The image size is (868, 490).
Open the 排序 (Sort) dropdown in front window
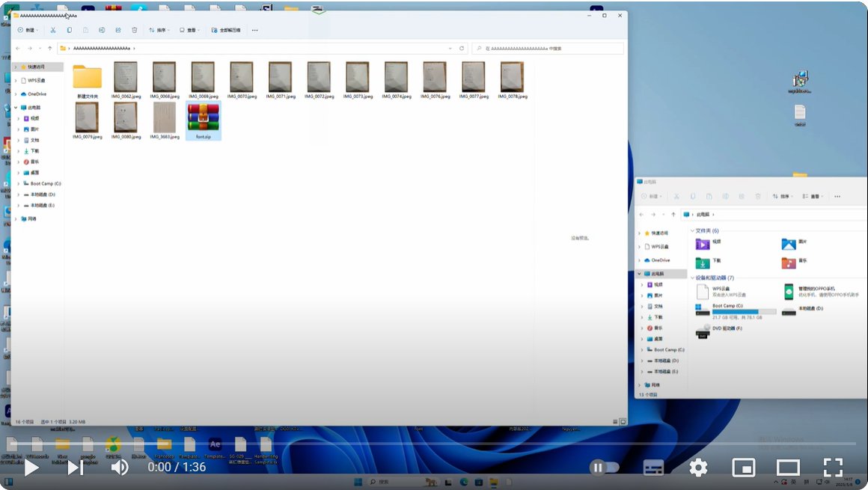[x=159, y=30]
